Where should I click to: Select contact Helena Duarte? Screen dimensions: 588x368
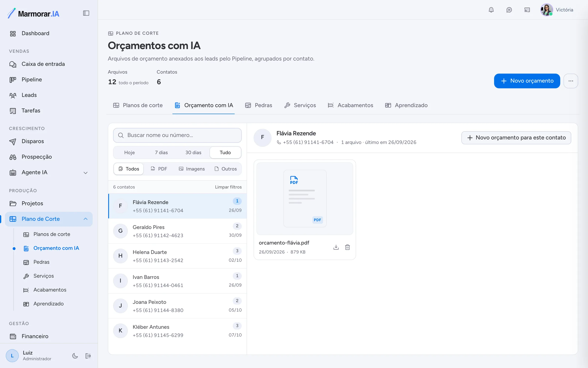[177, 256]
